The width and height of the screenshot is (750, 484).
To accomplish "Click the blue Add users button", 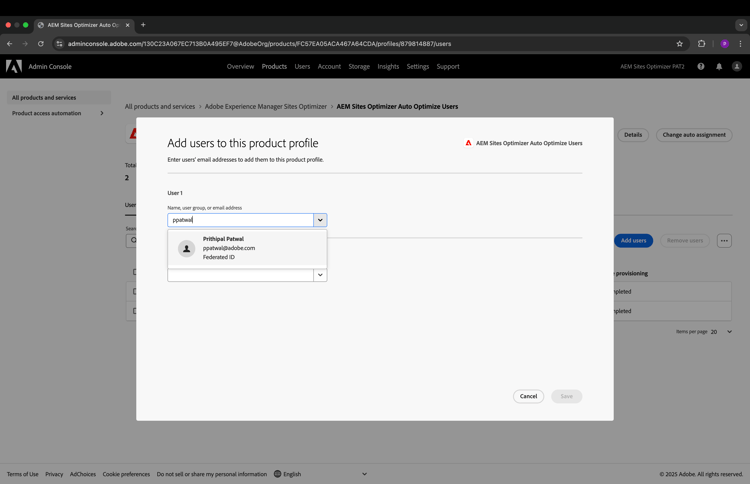I will click(633, 241).
